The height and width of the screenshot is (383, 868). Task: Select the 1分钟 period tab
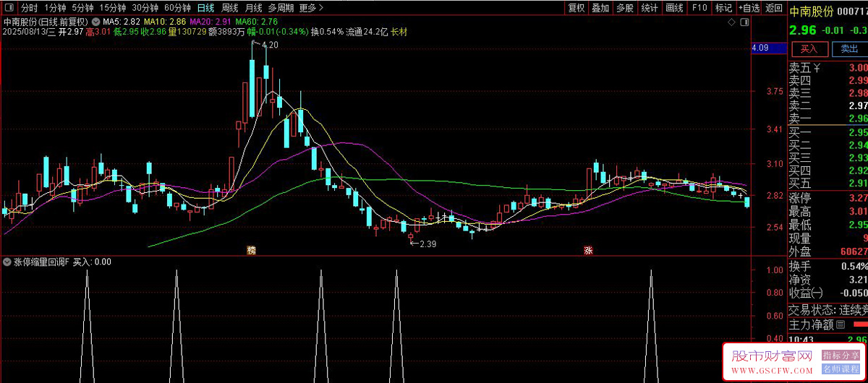(55, 8)
